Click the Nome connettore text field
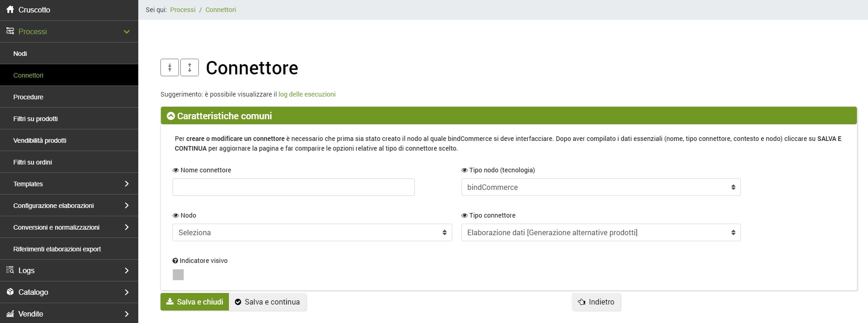This screenshot has height=323, width=868. click(293, 187)
